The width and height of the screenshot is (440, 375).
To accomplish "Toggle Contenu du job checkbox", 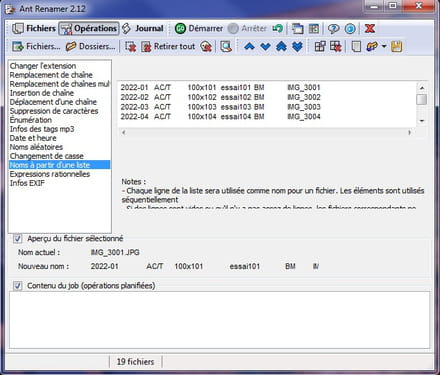I will coord(17,286).
